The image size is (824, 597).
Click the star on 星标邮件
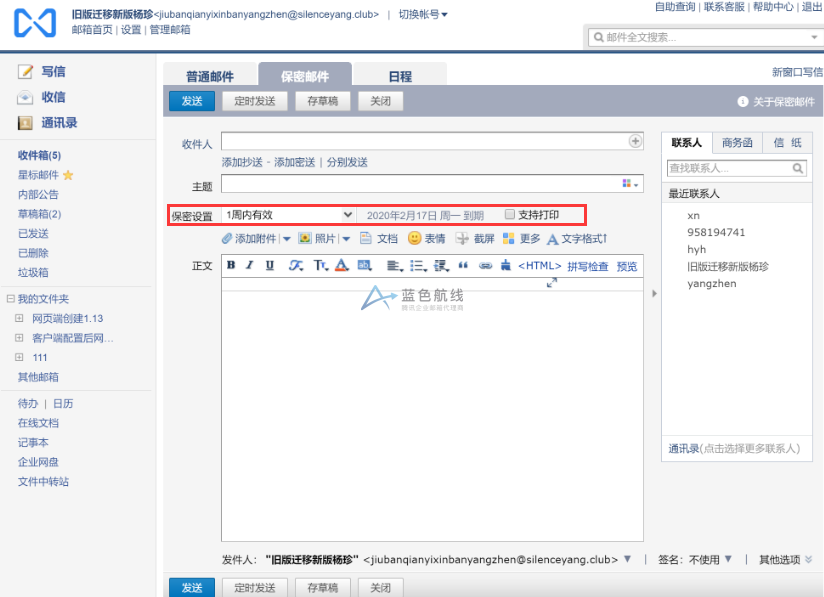click(x=68, y=175)
